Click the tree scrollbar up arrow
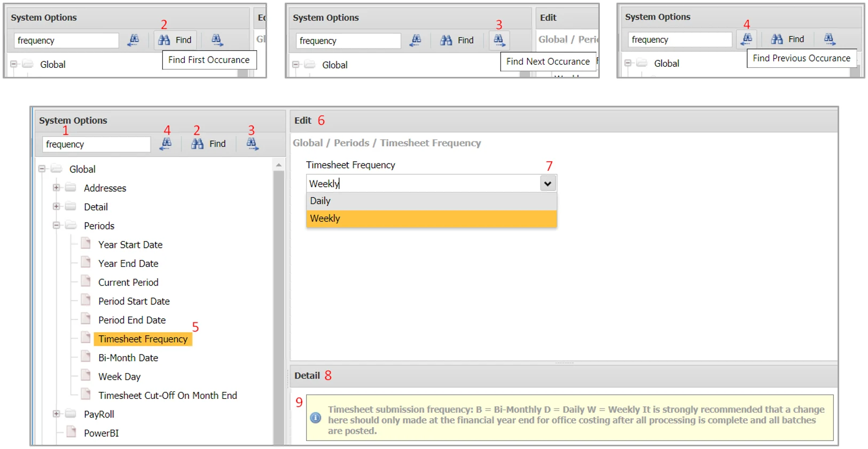868x449 pixels. tap(278, 165)
